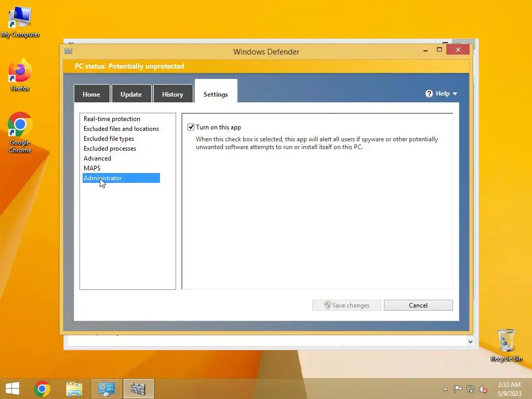Switch to Control Panel taskbar item
This screenshot has width=532, height=399.
click(106, 389)
